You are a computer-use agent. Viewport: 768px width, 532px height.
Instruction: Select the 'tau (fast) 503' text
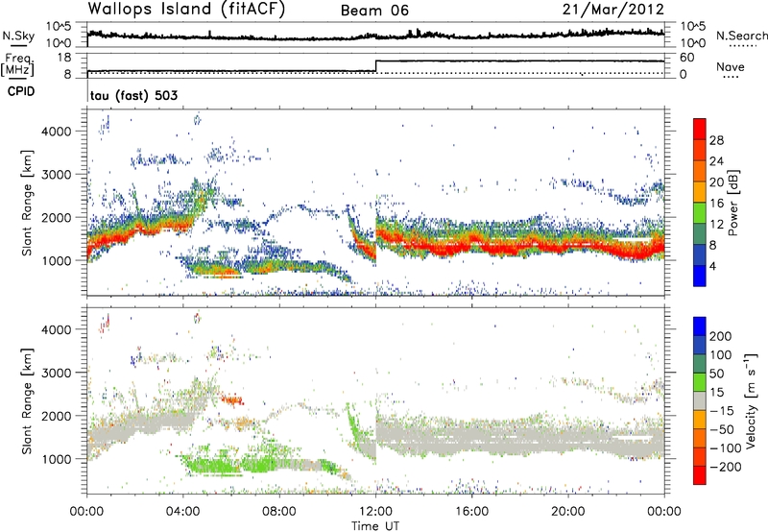[134, 95]
